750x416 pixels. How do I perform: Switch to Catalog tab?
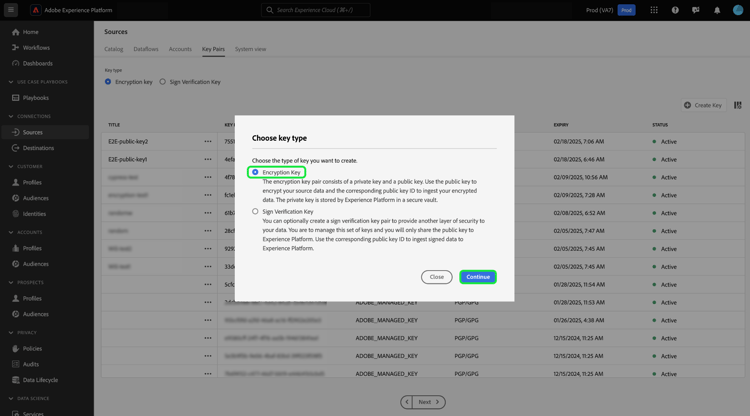(113, 49)
